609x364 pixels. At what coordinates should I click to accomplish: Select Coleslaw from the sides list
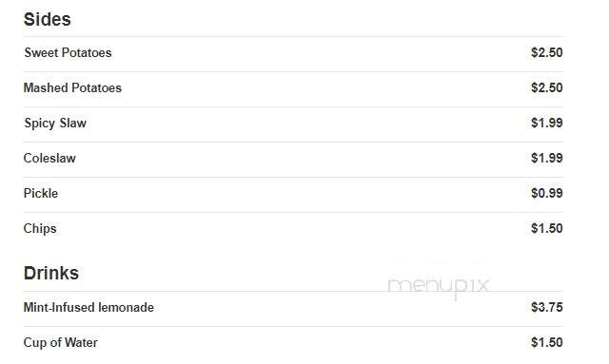(49, 159)
